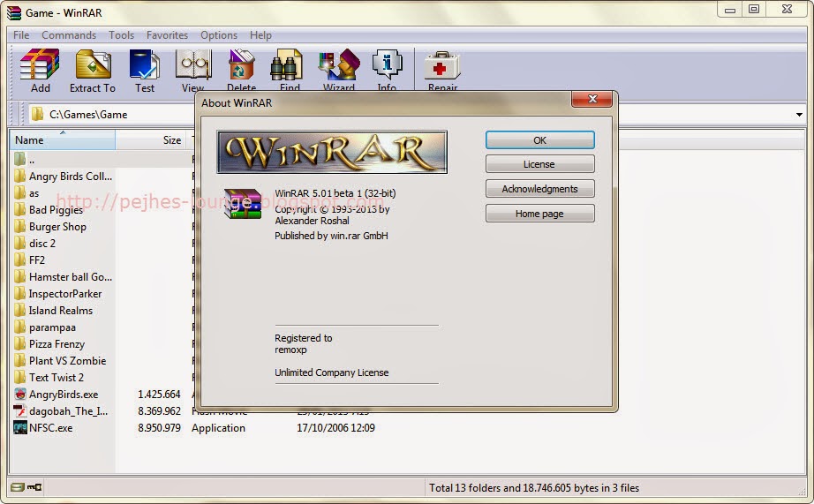814x504 pixels.
Task: Click the License button
Action: (540, 164)
